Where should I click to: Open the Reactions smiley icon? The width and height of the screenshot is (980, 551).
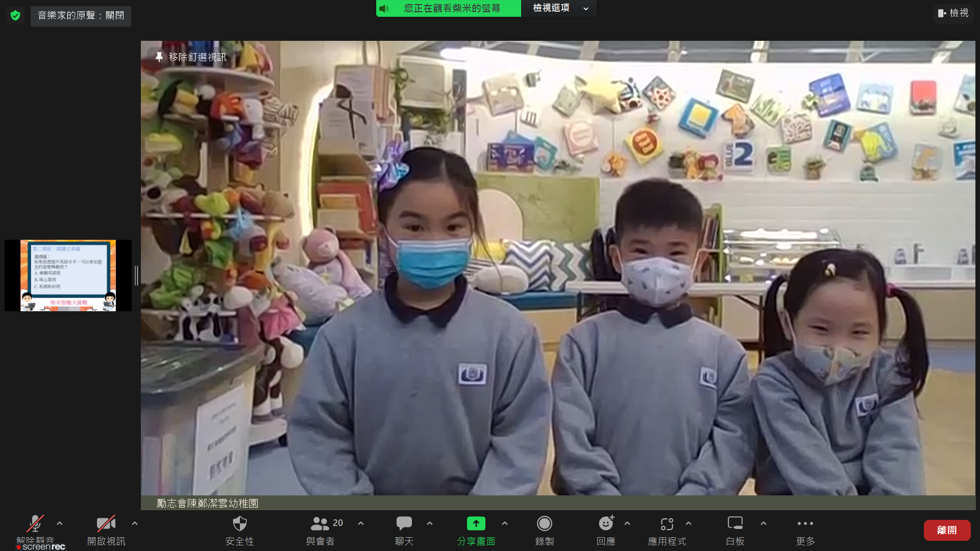(x=605, y=524)
